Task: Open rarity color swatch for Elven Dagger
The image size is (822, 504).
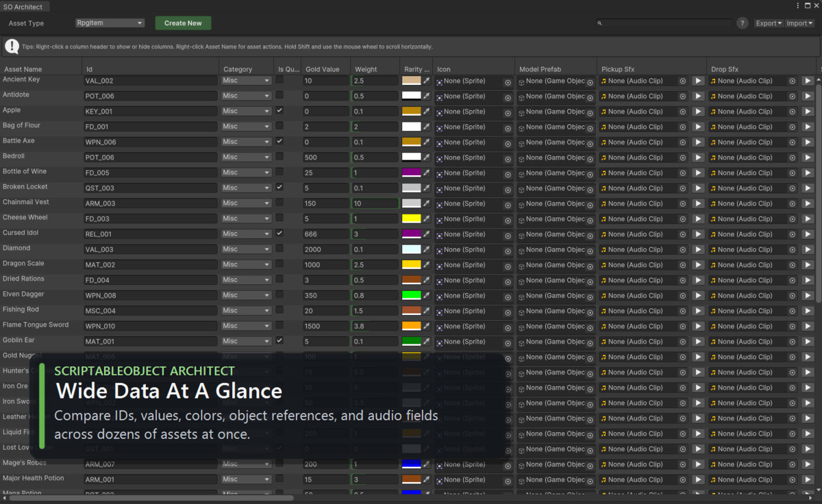Action: click(x=411, y=295)
